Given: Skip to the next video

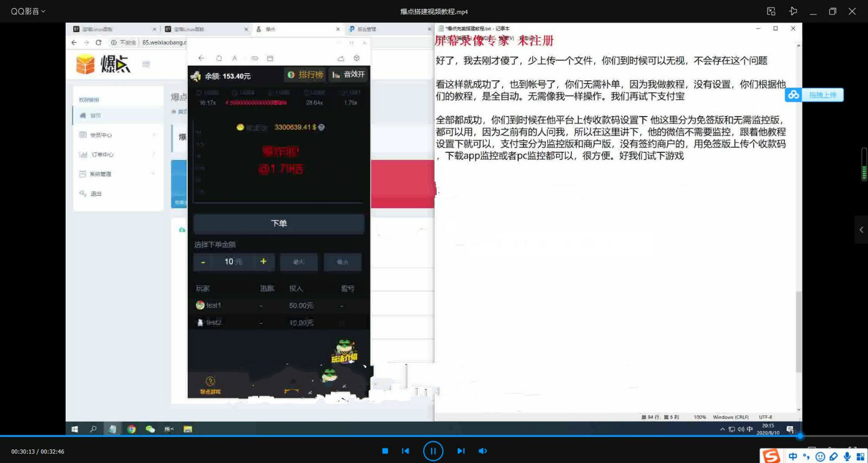Looking at the screenshot, I should click(x=461, y=451).
